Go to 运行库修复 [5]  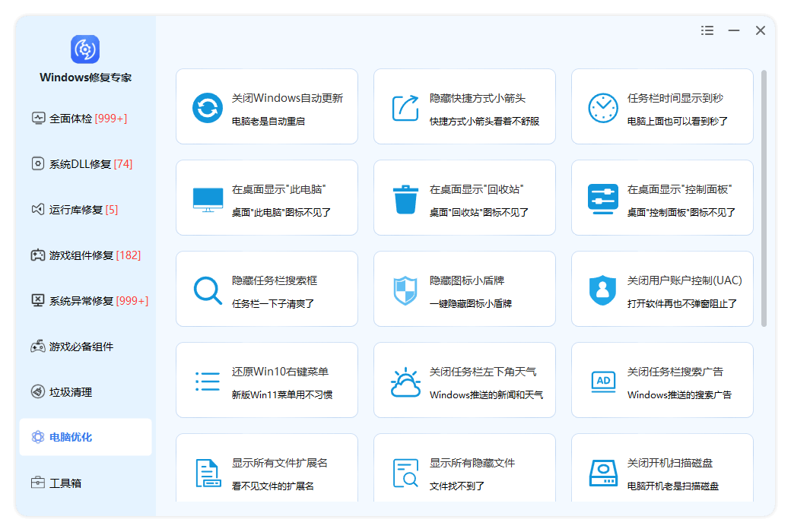pyautogui.click(x=86, y=209)
